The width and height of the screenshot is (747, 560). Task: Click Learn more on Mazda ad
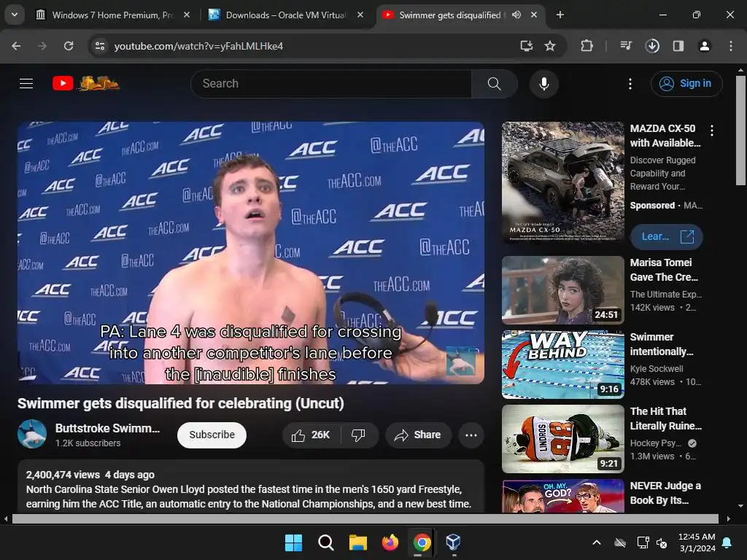point(667,237)
